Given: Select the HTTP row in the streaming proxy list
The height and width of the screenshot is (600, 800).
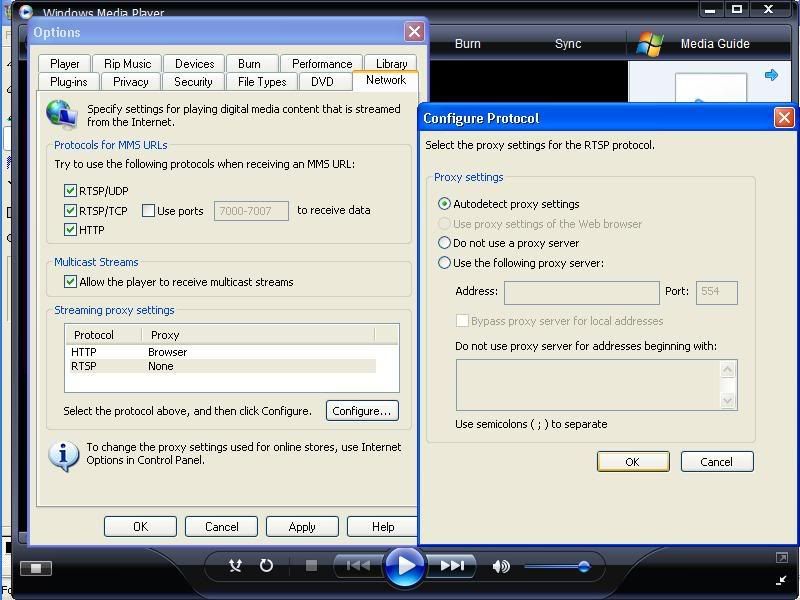Looking at the screenshot, I should pyautogui.click(x=221, y=352).
